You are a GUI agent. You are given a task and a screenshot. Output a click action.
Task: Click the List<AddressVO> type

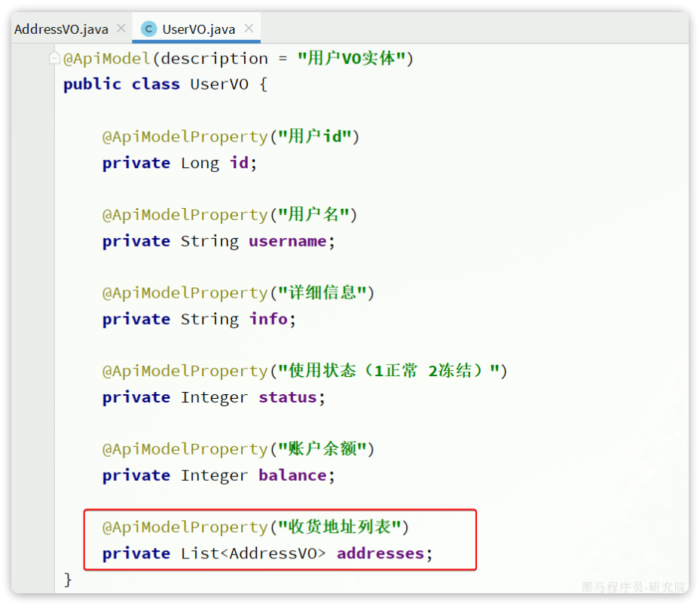254,553
